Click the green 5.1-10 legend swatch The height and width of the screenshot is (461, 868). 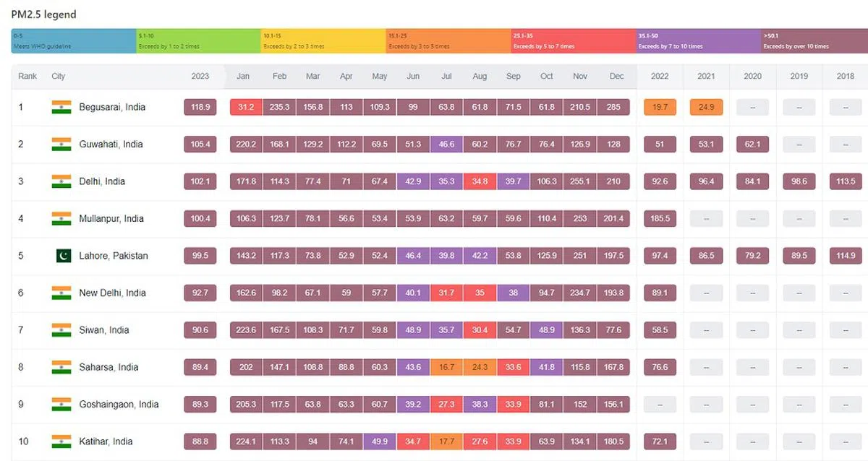click(198, 41)
